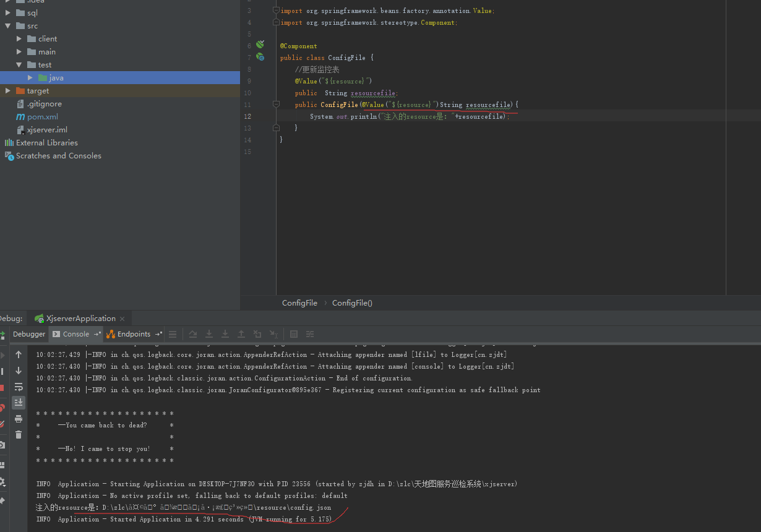Image resolution: width=761 pixels, height=532 pixels.
Task: Toggle soft-wrap in the console
Action: [x=19, y=387]
